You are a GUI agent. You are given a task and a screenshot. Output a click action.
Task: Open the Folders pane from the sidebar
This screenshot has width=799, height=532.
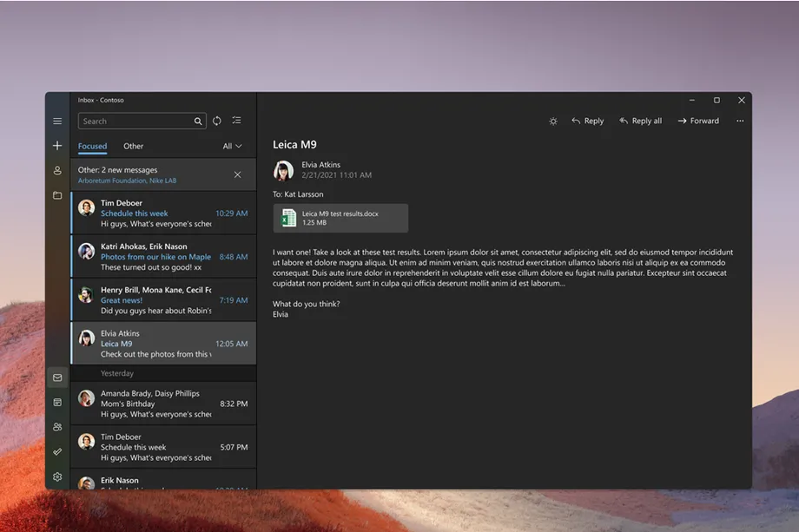tap(57, 195)
